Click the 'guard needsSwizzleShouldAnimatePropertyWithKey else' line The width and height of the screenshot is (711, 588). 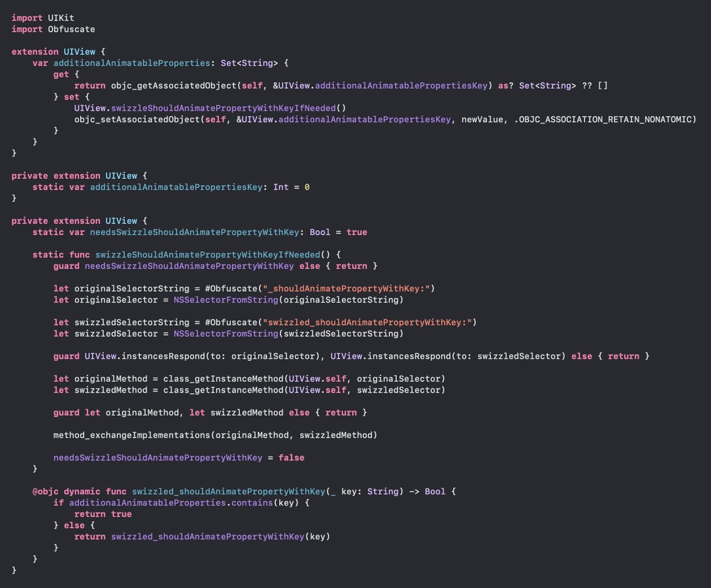click(216, 266)
